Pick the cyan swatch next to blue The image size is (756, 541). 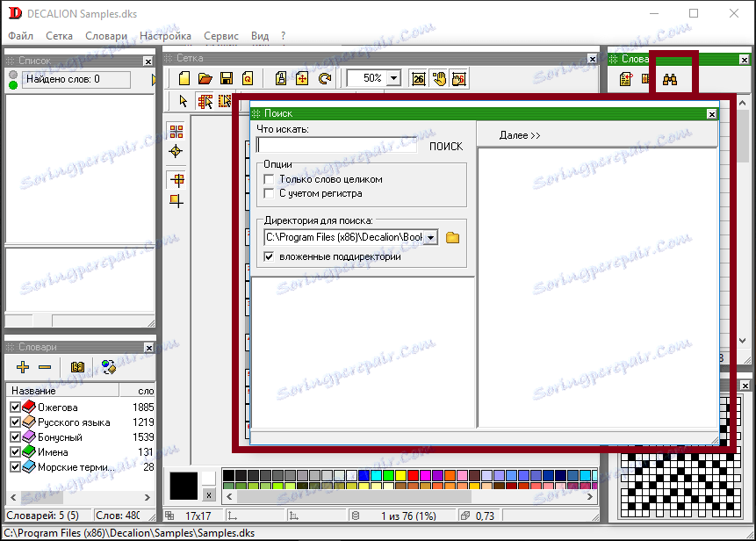click(x=376, y=475)
